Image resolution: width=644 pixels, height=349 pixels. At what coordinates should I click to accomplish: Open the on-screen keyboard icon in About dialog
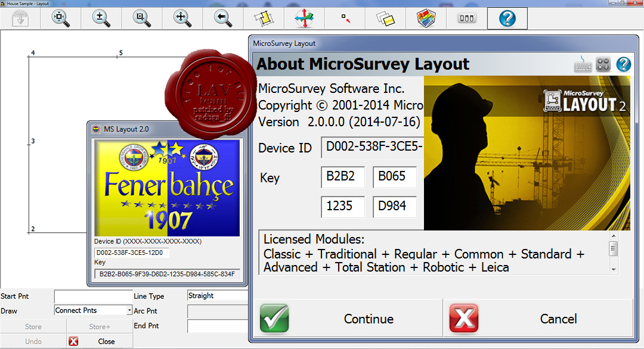pyautogui.click(x=583, y=64)
